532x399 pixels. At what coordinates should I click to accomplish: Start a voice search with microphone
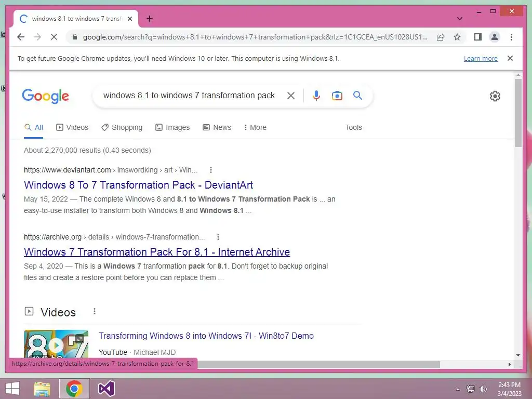pyautogui.click(x=316, y=96)
